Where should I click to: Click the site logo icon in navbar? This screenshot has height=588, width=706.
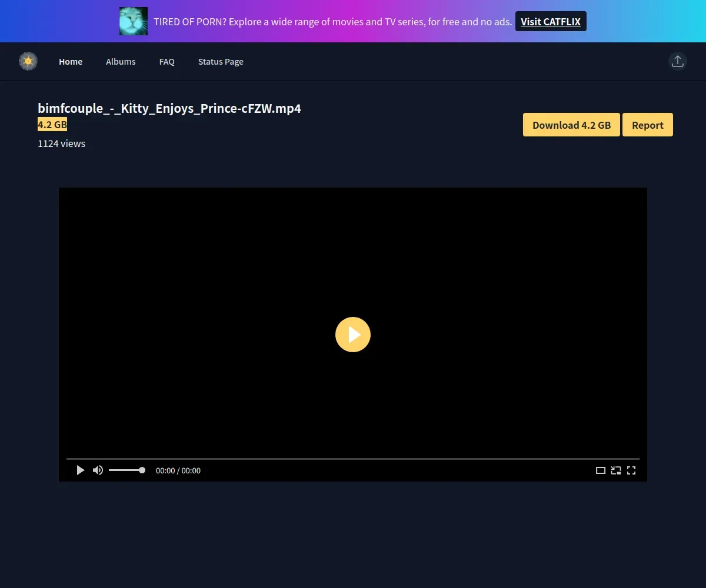(x=28, y=61)
